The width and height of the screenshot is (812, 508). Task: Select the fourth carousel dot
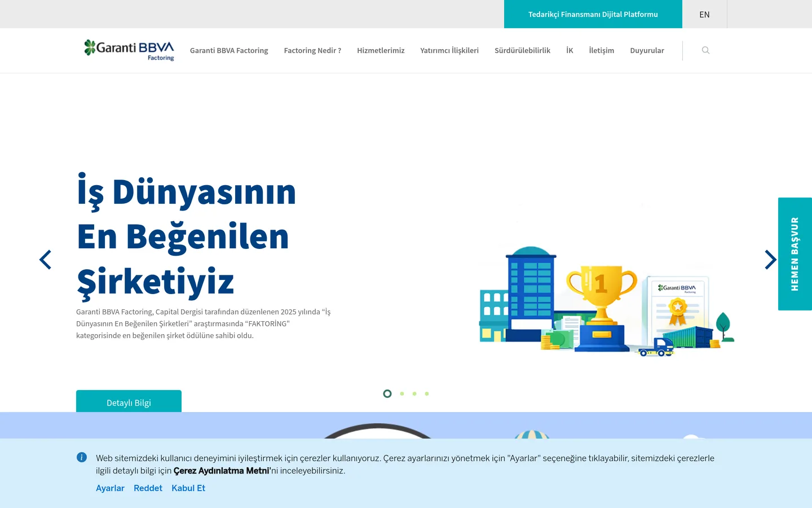(x=427, y=393)
